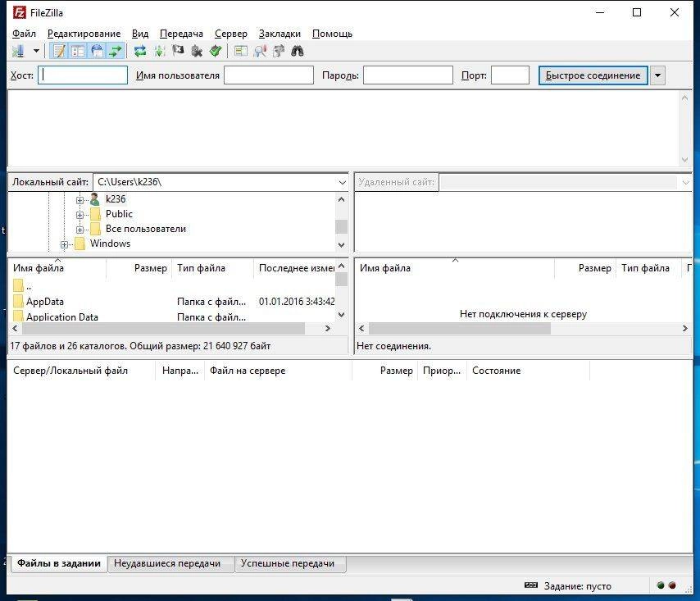The image size is (700, 601).
Task: Open the Редактирование menu
Action: click(x=84, y=34)
